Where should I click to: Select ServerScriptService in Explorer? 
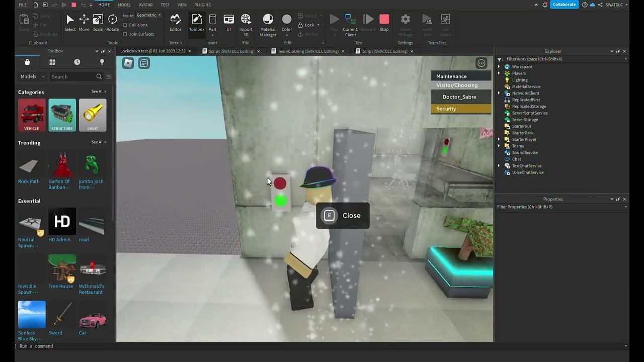point(530,113)
